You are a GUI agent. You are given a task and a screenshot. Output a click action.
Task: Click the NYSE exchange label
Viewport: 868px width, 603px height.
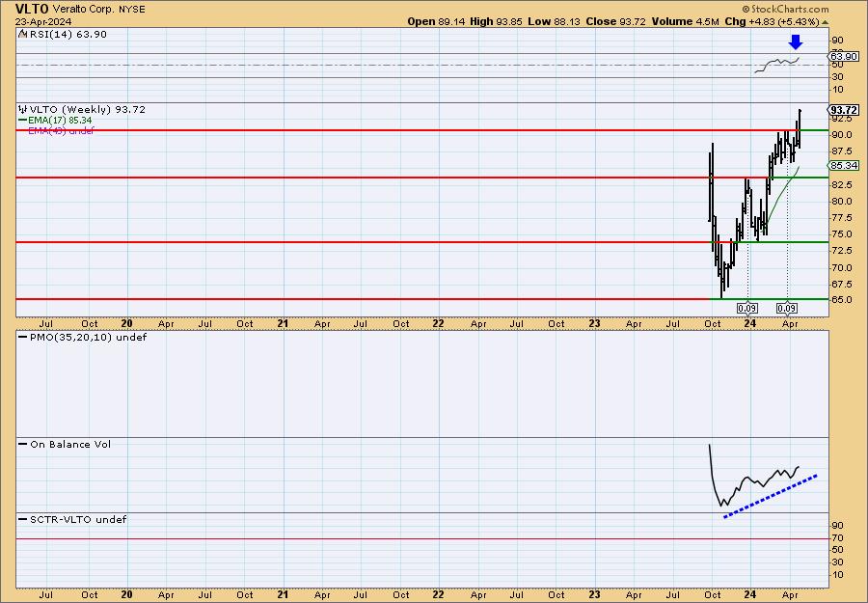[132, 9]
